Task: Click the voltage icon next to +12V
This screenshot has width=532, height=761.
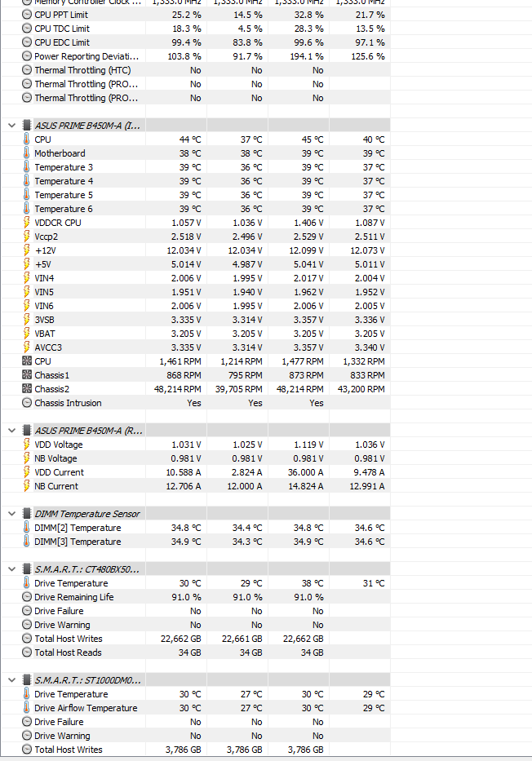Action: (27, 250)
